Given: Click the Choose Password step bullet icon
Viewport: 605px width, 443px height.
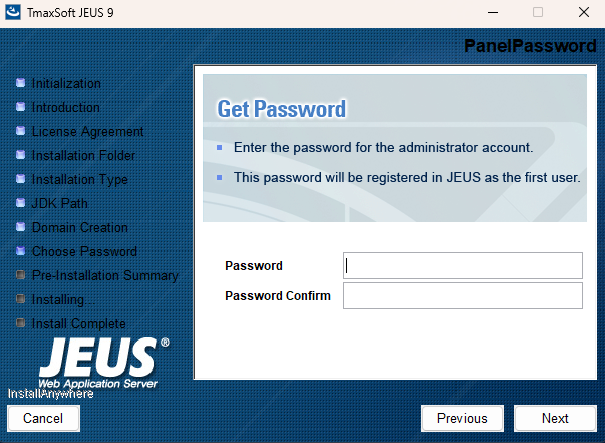Looking at the screenshot, I should [x=20, y=251].
